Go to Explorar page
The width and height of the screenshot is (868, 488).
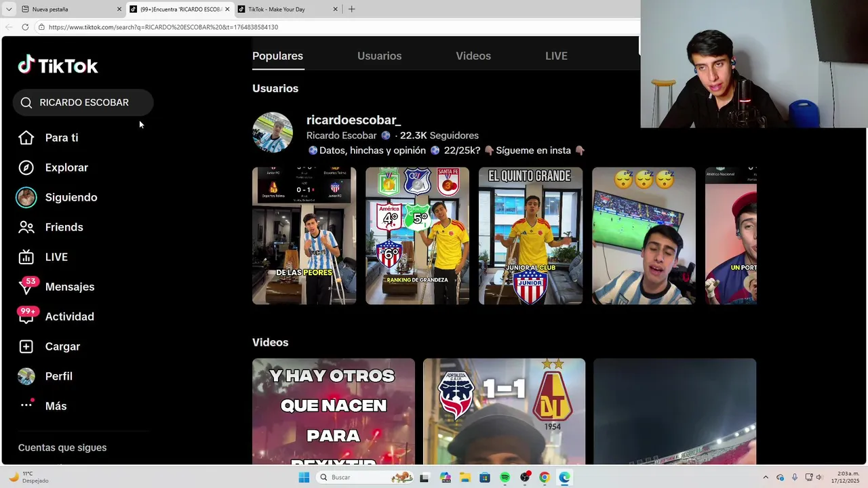click(66, 167)
